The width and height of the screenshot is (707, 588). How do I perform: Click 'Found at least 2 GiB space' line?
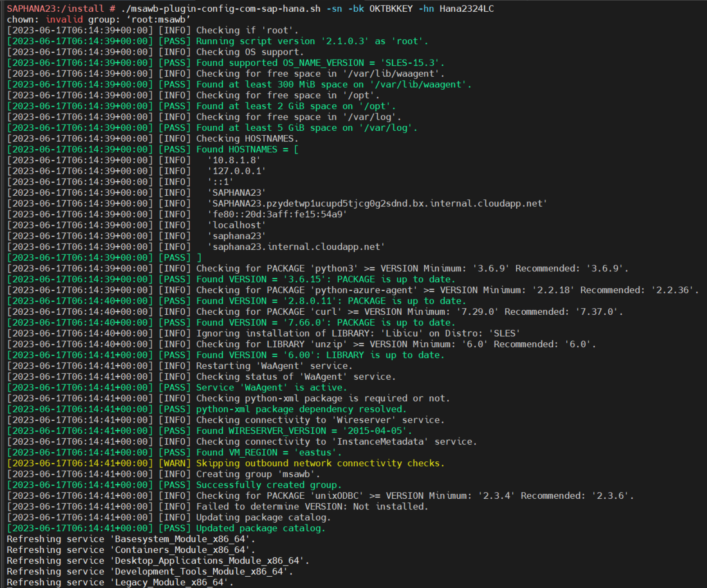[201, 106]
